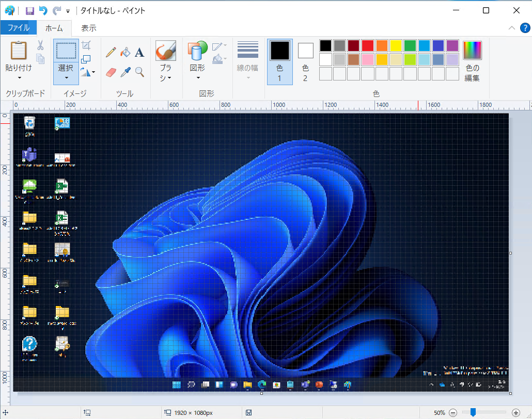Select the Color picker eyedropper tool
532x419 pixels.
[x=125, y=72]
